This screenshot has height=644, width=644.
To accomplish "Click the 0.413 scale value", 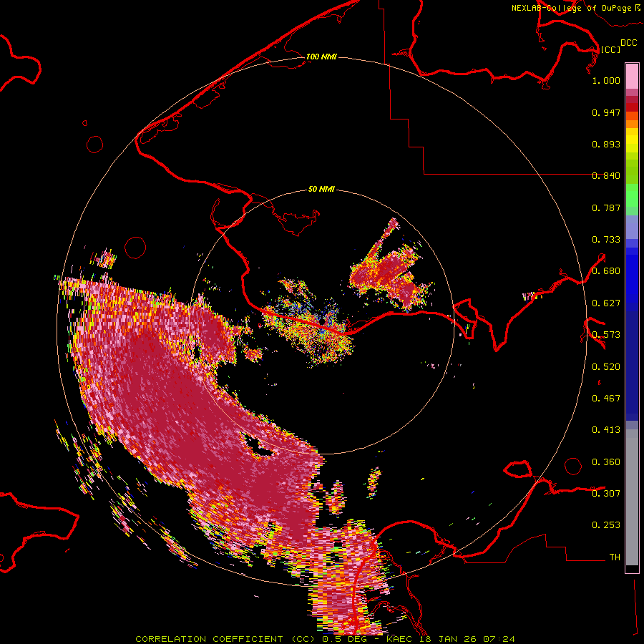I will point(606,430).
